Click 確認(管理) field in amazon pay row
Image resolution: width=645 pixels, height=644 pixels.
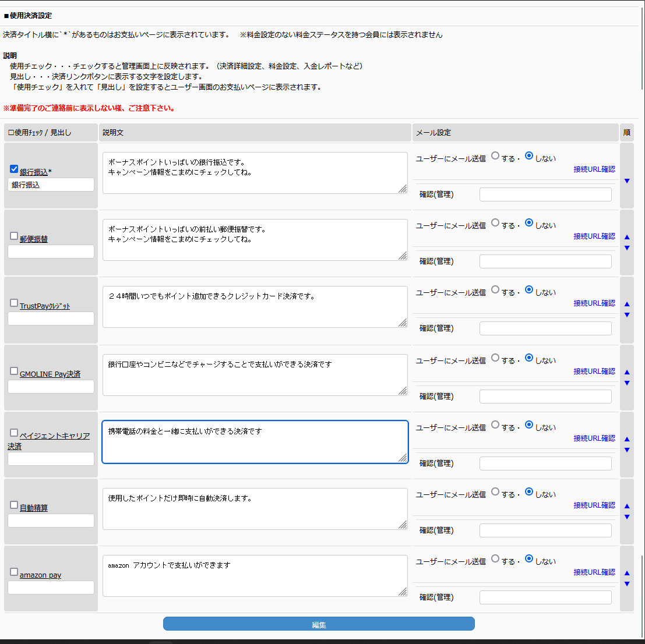point(545,597)
